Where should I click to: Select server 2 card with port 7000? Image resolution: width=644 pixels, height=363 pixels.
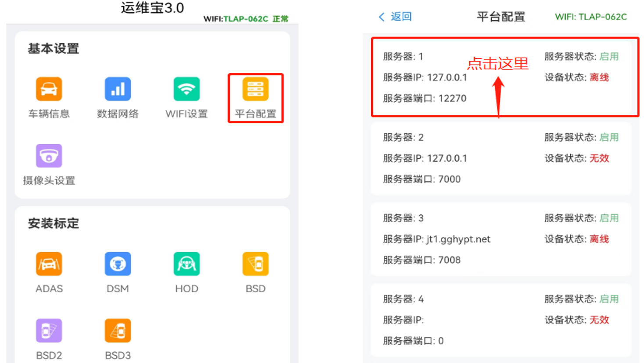pos(501,158)
